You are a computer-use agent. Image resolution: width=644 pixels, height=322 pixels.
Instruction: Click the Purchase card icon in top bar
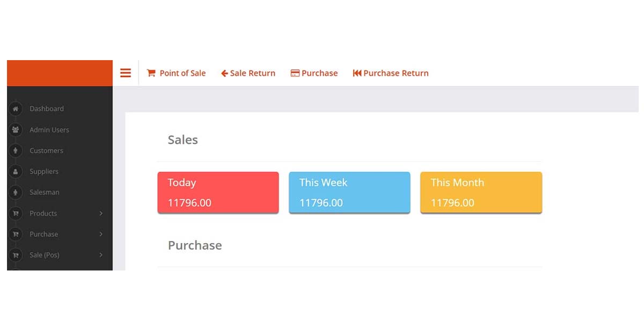294,72
